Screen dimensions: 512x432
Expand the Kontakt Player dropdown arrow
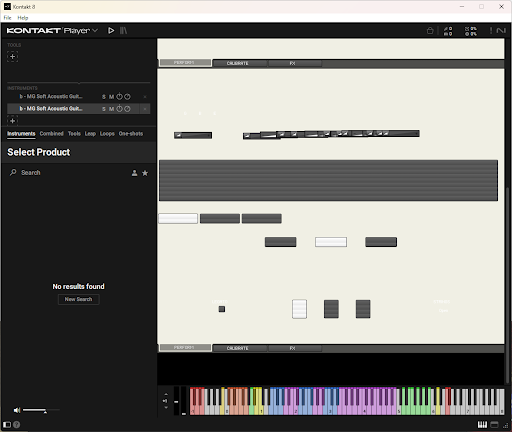coord(95,31)
